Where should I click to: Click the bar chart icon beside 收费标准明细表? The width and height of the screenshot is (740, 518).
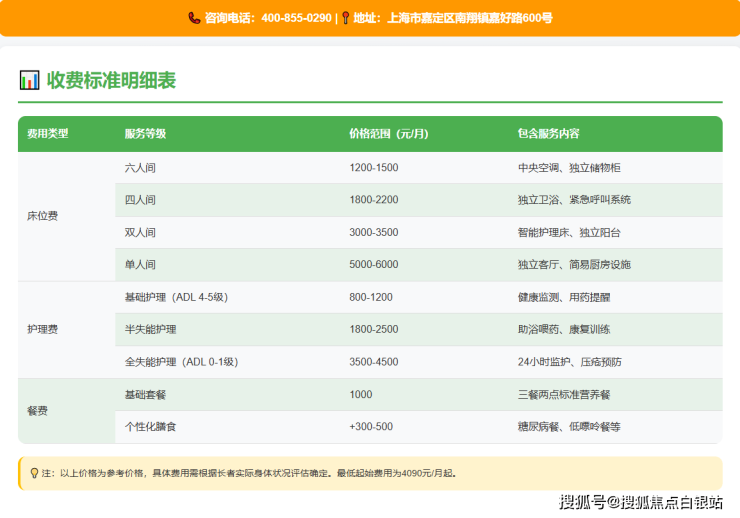tap(30, 80)
